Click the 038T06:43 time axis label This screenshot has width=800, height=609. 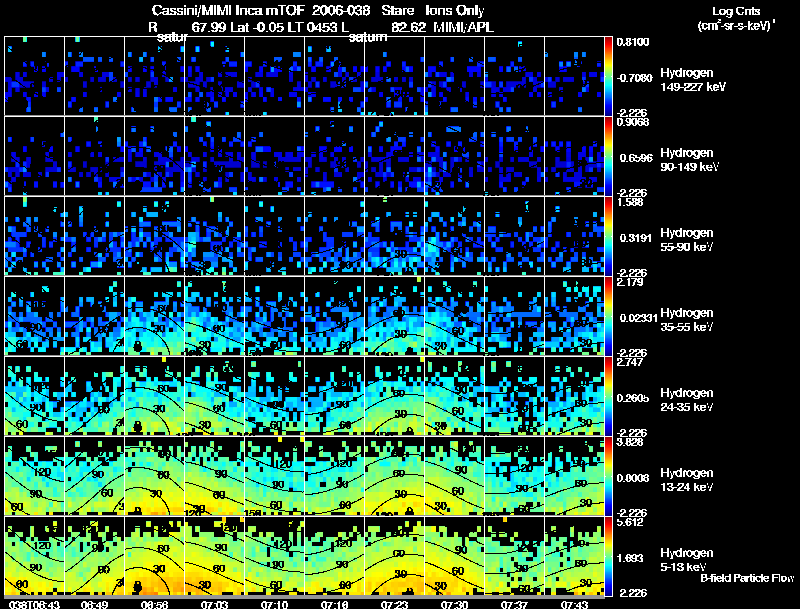coord(35,604)
